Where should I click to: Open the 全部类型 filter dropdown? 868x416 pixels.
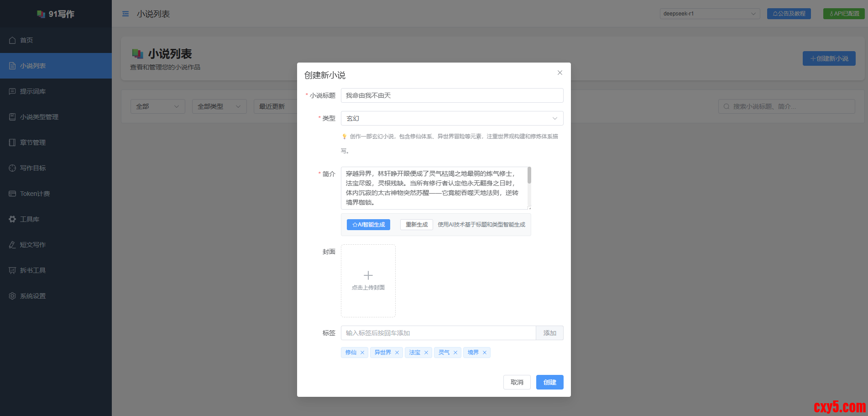(219, 106)
